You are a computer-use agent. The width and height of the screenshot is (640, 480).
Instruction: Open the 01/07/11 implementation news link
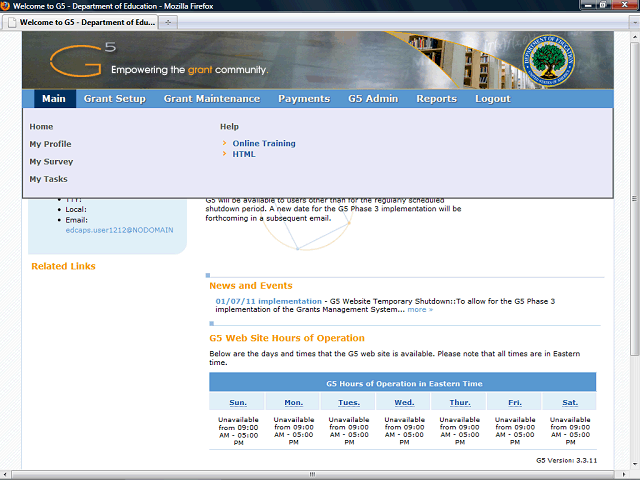[268, 301]
